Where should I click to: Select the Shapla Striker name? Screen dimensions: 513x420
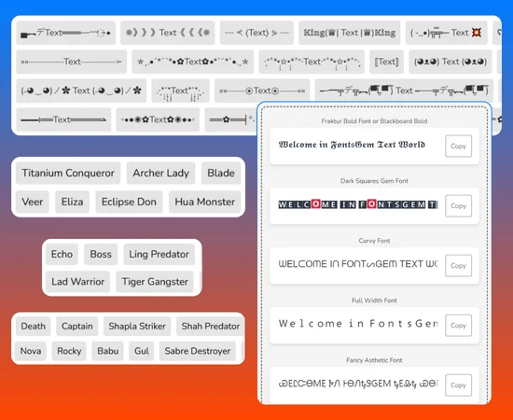coord(137,326)
